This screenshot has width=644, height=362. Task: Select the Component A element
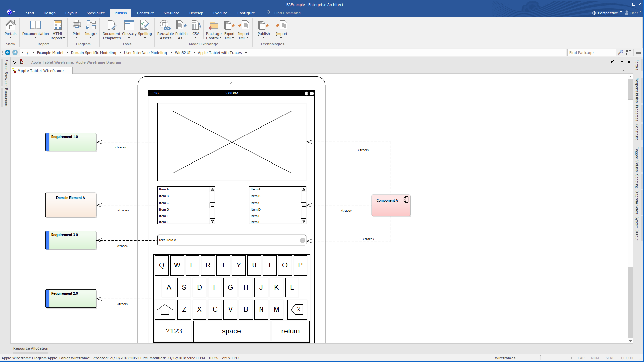pyautogui.click(x=391, y=205)
